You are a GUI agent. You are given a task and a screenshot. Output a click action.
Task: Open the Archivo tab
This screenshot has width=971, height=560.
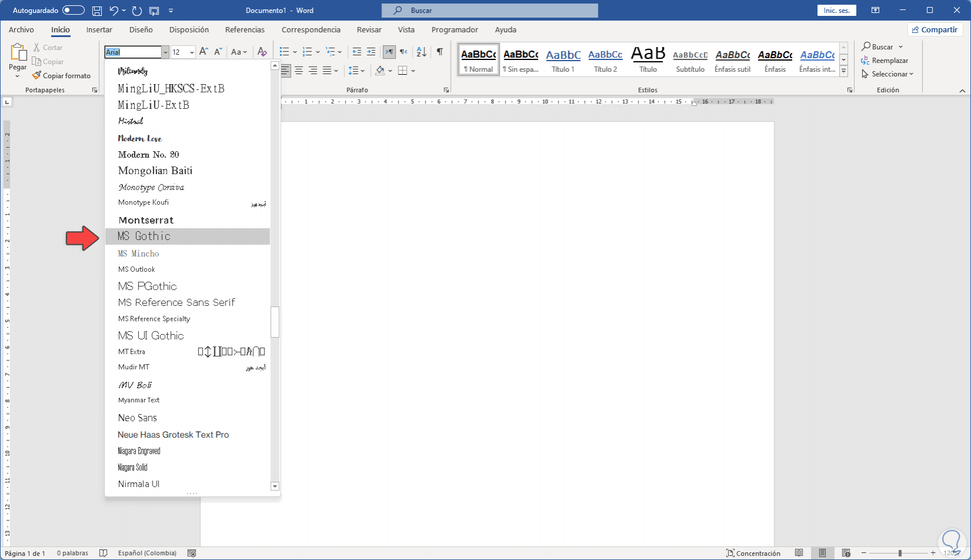click(21, 29)
